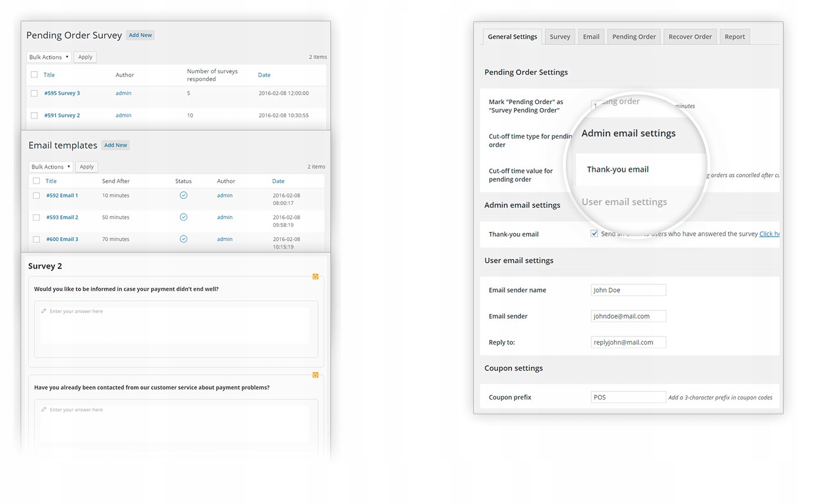Switch to the Recover Order tab
The width and height of the screenshot is (819, 504).
[x=690, y=37]
